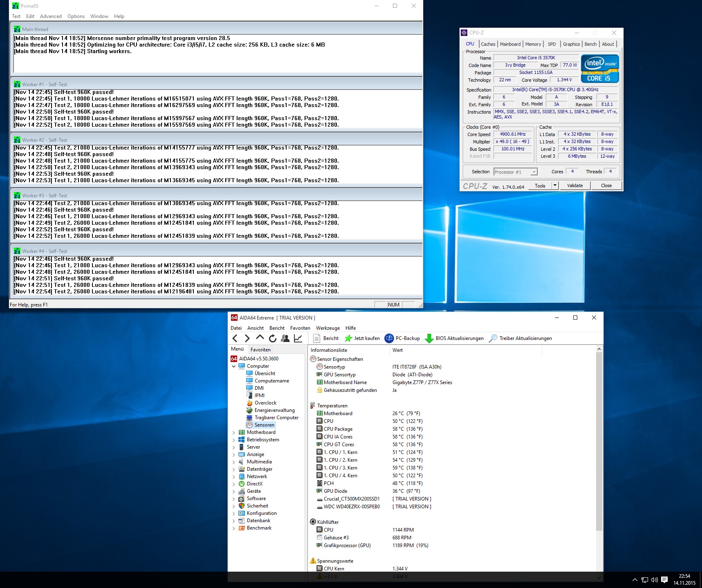702x588 pixels.
Task: Open the Favoriten menu in AIDA64
Action: tap(300, 328)
